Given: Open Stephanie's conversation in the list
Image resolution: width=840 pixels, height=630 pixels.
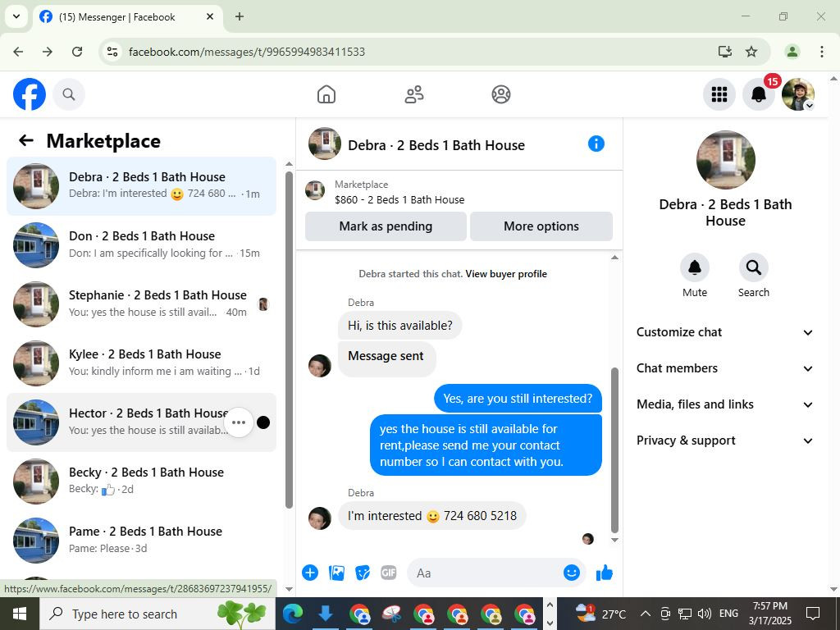Looking at the screenshot, I should click(141, 304).
